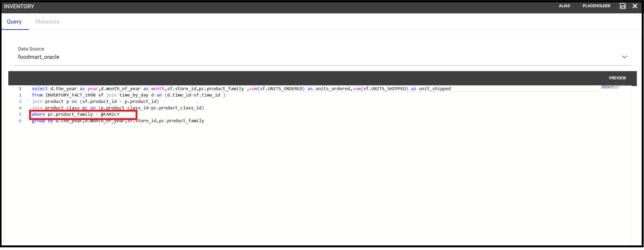Click line number 6 in the editor gutter
This screenshot has height=250, width=644.
click(x=20, y=121)
